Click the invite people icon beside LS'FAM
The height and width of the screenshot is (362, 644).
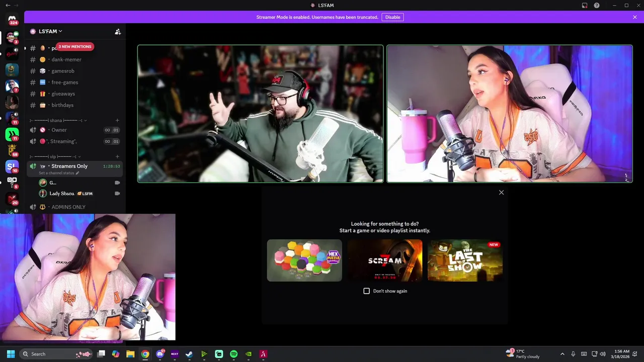(118, 31)
